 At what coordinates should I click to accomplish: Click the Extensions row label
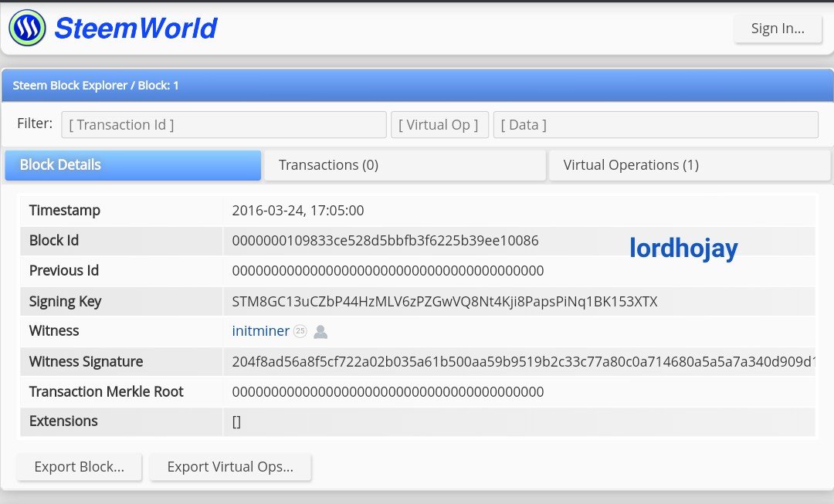tap(63, 421)
